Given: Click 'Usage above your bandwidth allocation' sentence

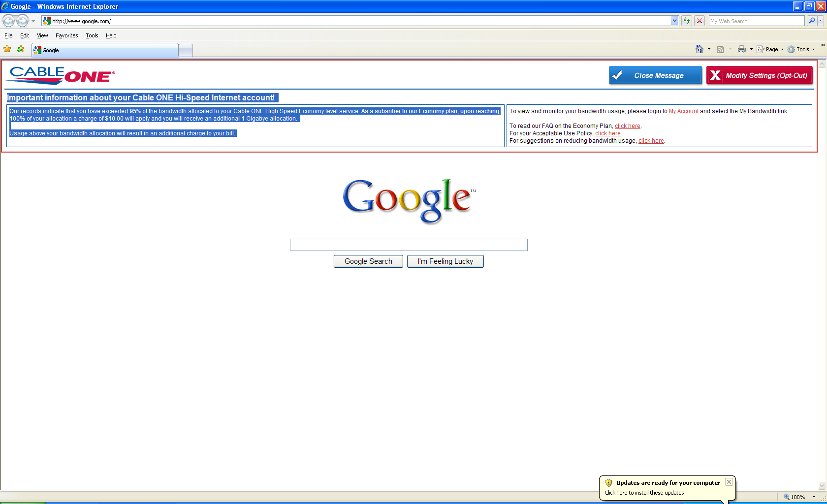Looking at the screenshot, I should coord(123,133).
